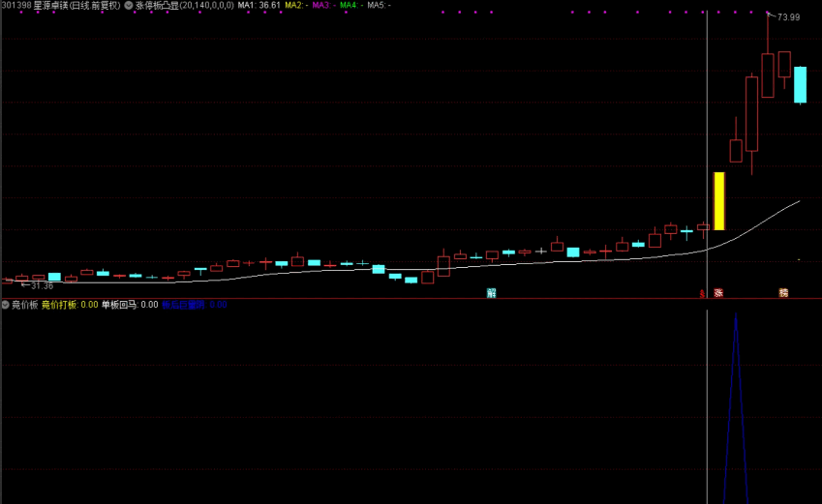822x504 pixels.
Task: Click stock title 301398 星源卓镁
Action: pyautogui.click(x=35, y=5)
